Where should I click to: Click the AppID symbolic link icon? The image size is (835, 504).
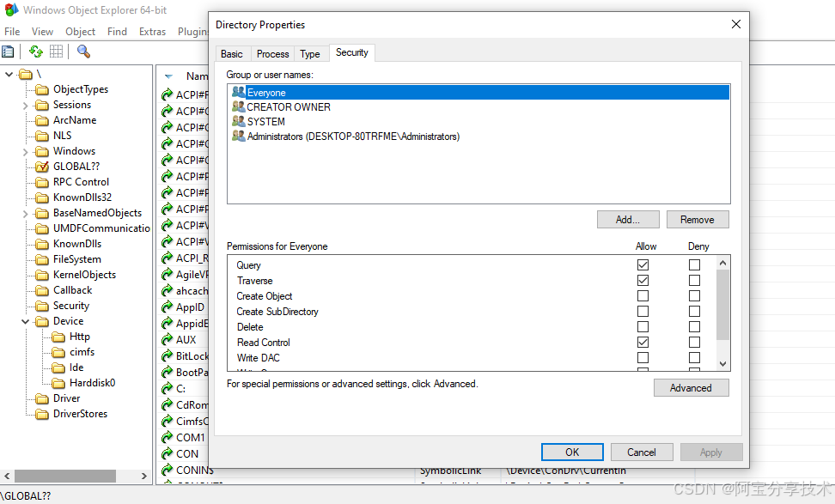click(x=168, y=307)
